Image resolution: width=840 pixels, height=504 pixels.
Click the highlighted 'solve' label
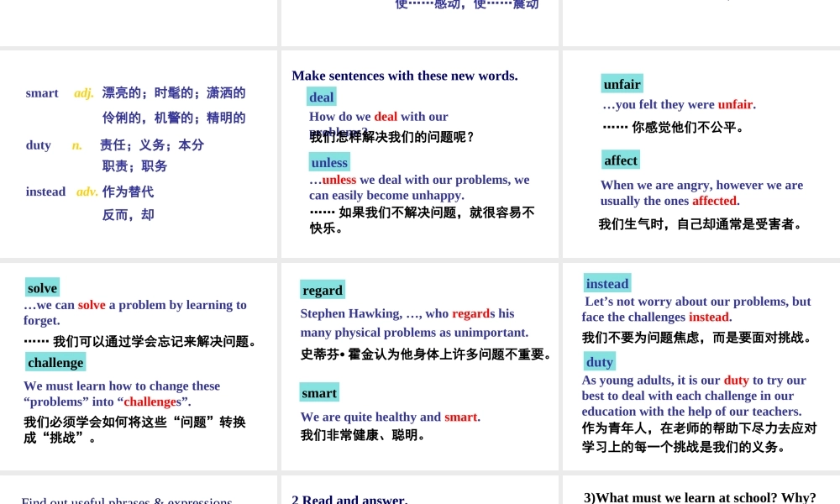point(42,287)
